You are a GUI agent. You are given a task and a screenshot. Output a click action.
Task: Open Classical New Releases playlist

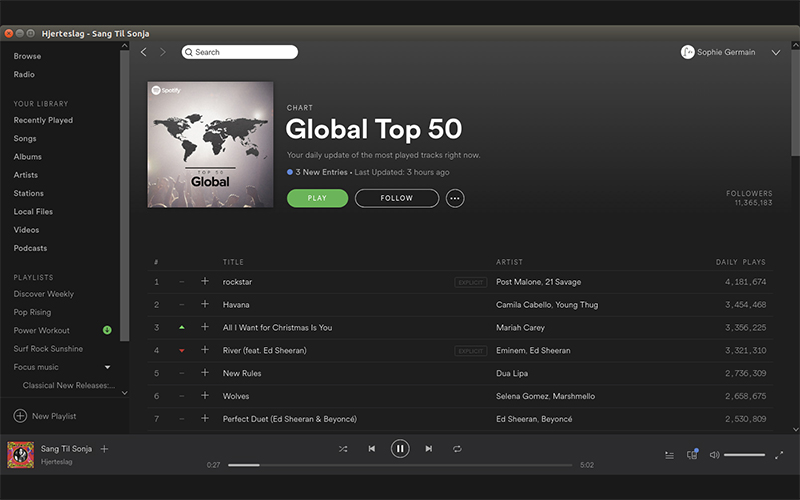pos(69,386)
